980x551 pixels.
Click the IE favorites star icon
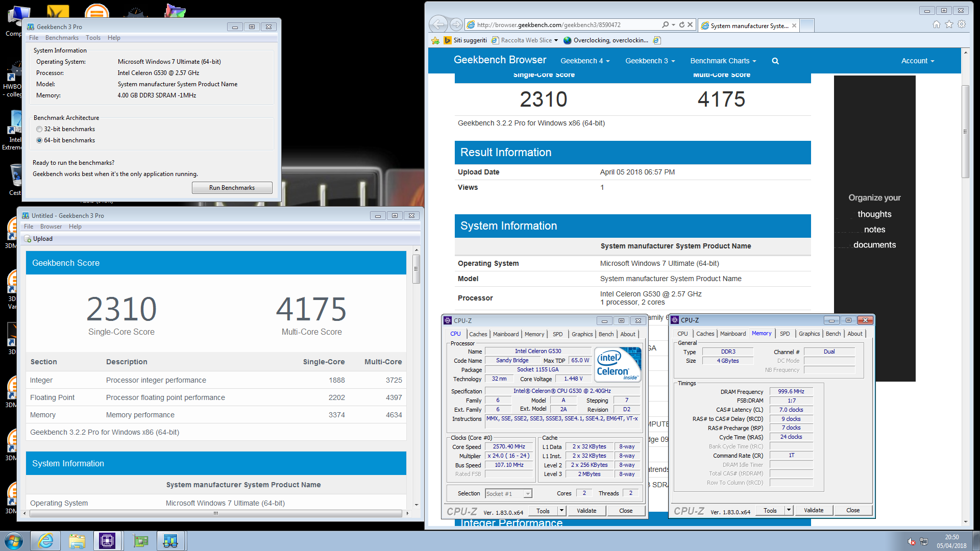click(949, 24)
